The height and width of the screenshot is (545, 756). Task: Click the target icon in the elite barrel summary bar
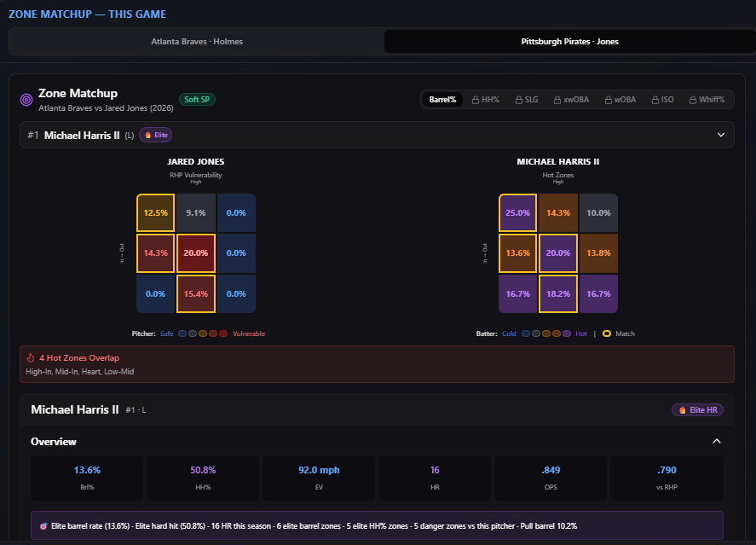click(x=43, y=526)
